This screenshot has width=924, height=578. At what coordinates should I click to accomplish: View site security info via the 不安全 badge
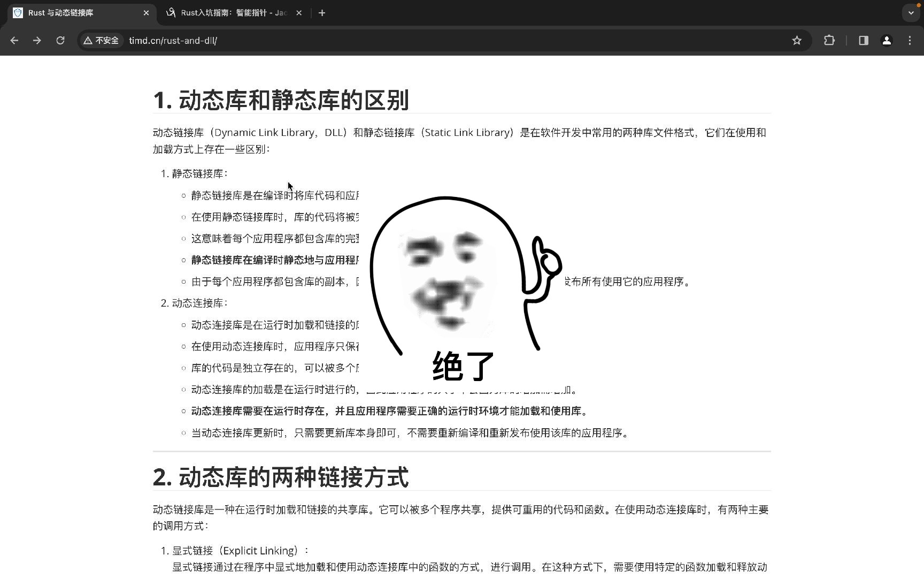point(101,40)
